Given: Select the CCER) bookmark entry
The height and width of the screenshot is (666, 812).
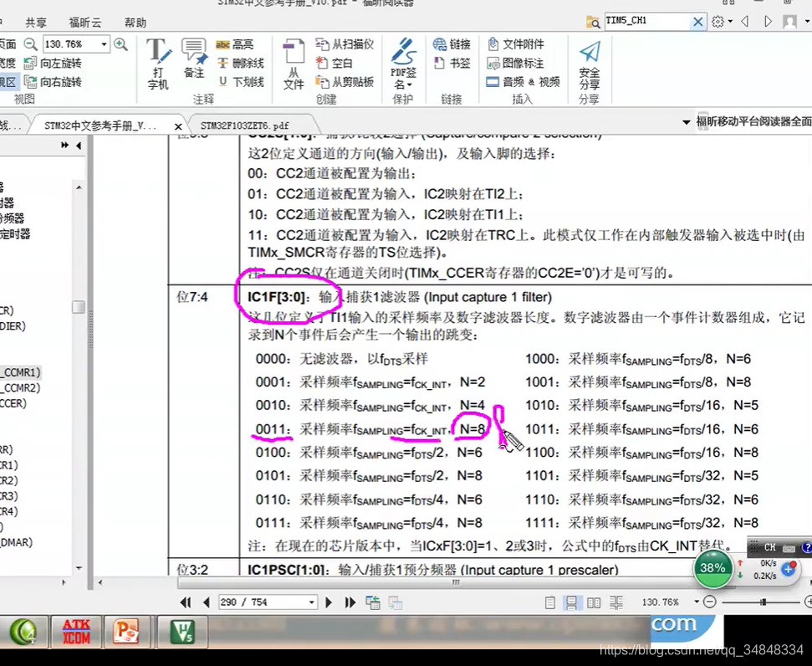Looking at the screenshot, I should 13,403.
